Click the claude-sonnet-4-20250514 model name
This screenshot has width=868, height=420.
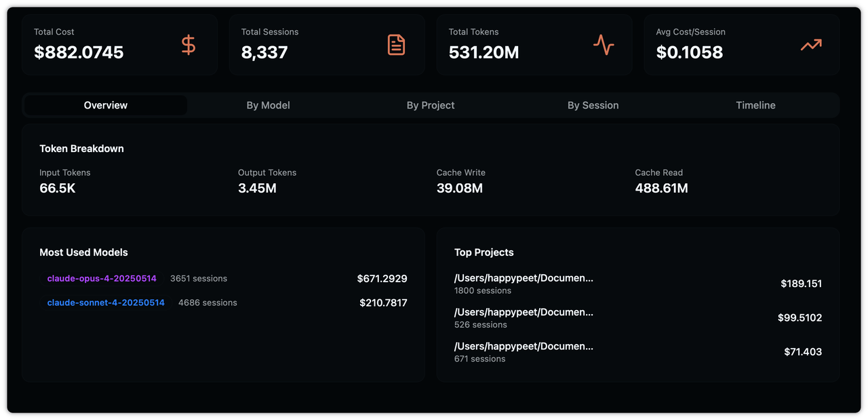tap(106, 303)
